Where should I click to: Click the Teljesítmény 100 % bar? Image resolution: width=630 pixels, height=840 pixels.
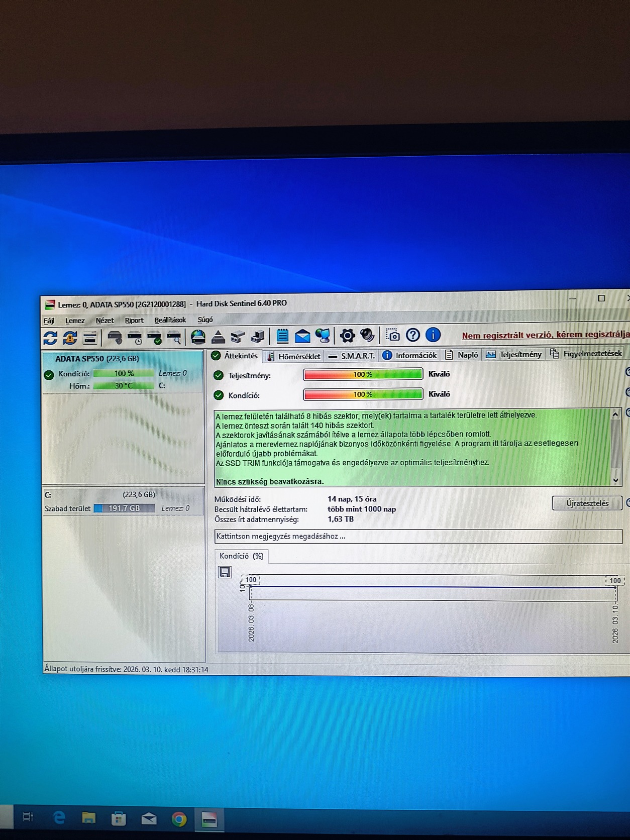(x=363, y=374)
